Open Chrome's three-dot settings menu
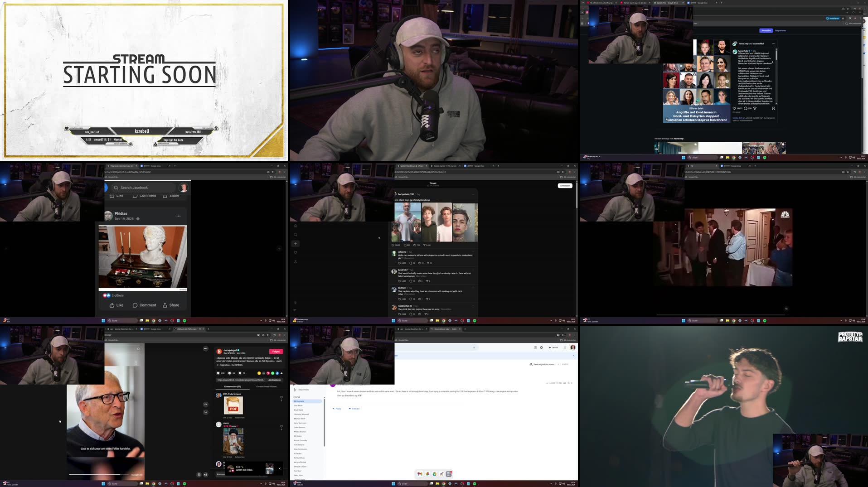Screen dimensions: 868x487 point(285,172)
